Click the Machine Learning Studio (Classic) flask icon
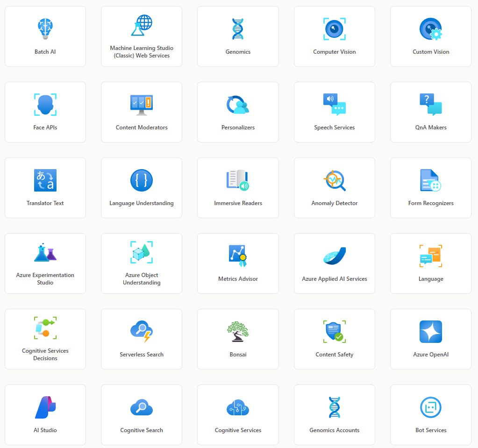Viewport: 478px width, 448px height. pyautogui.click(x=142, y=25)
